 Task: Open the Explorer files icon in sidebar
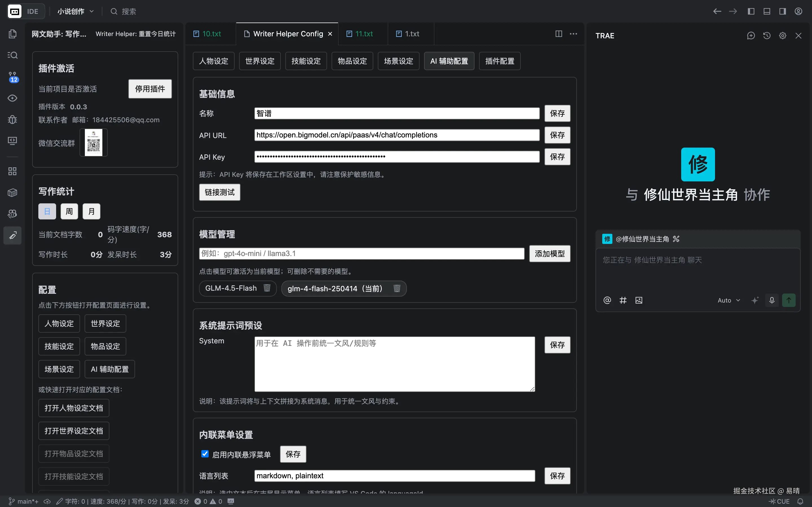click(x=12, y=34)
